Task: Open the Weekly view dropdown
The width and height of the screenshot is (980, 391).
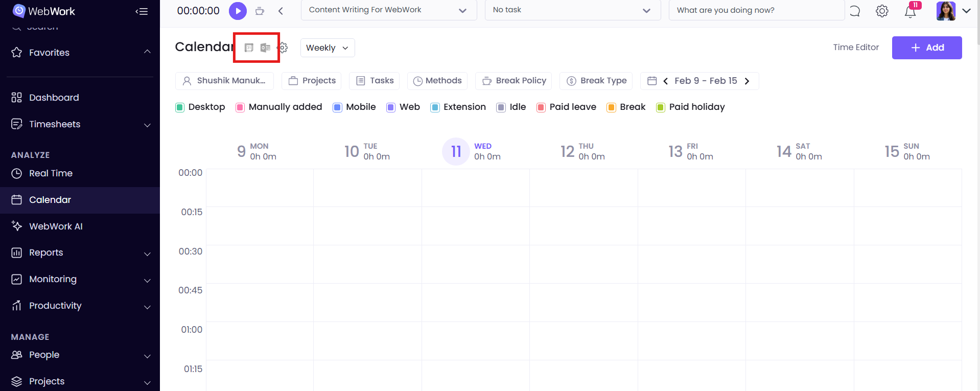Action: tap(327, 48)
